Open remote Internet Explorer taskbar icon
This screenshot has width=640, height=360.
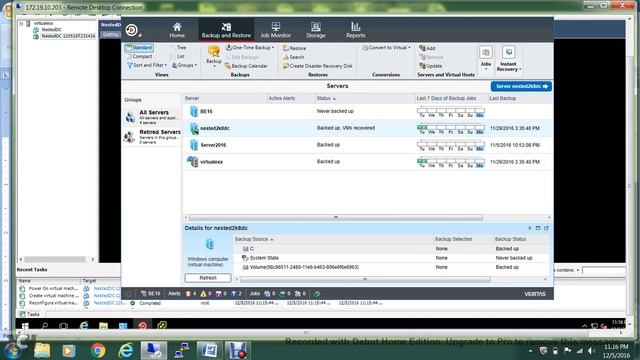pos(84,325)
